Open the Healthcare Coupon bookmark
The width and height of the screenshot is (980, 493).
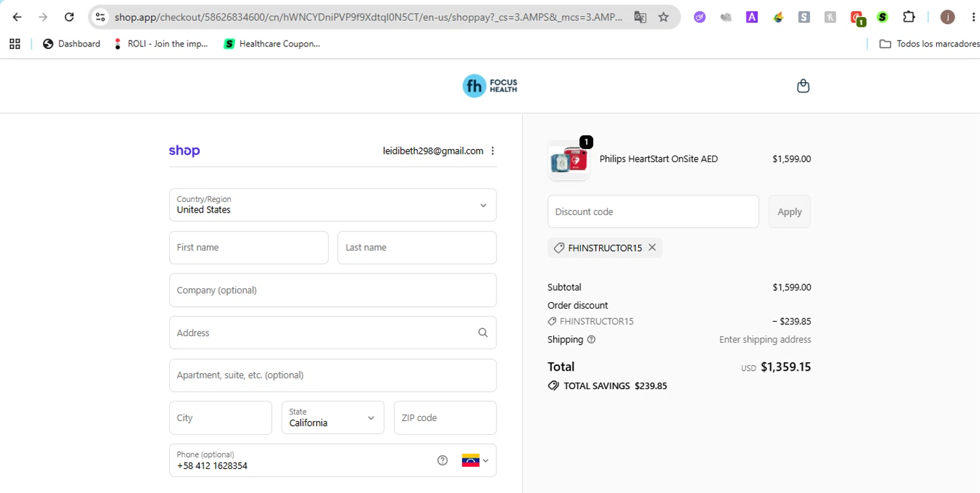point(272,44)
